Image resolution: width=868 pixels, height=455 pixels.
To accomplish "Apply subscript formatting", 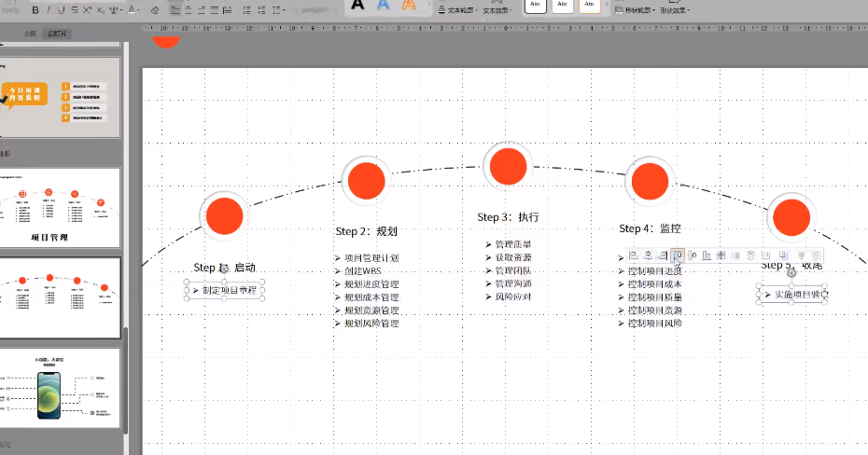I will 101,10.
